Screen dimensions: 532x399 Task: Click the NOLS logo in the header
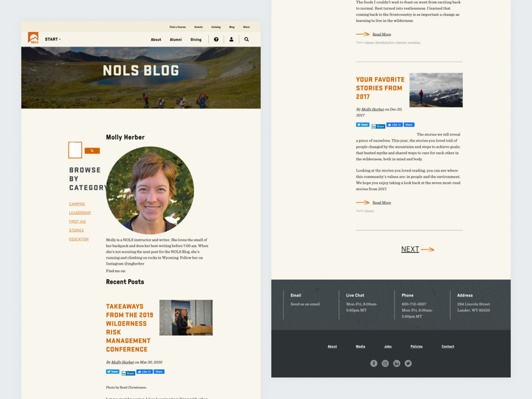[32, 38]
